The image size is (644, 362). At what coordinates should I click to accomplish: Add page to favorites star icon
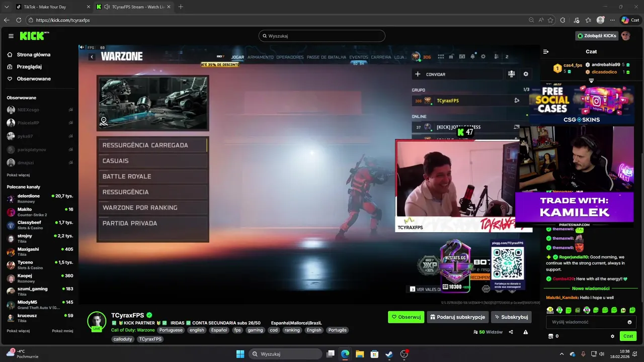coord(550,20)
